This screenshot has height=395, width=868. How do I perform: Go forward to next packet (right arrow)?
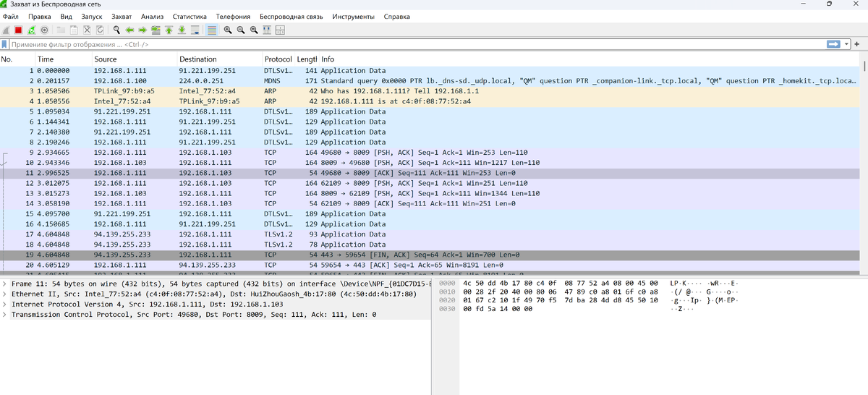coord(142,30)
